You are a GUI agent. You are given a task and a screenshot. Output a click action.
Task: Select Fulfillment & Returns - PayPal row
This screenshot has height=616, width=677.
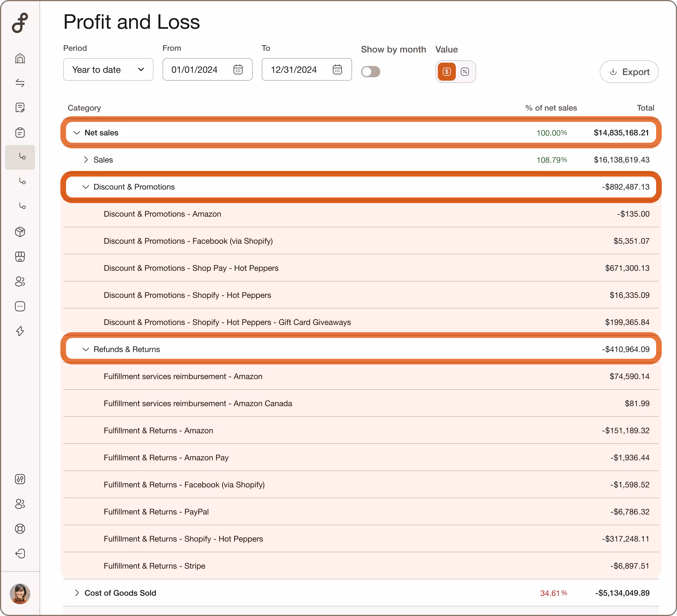[361, 512]
